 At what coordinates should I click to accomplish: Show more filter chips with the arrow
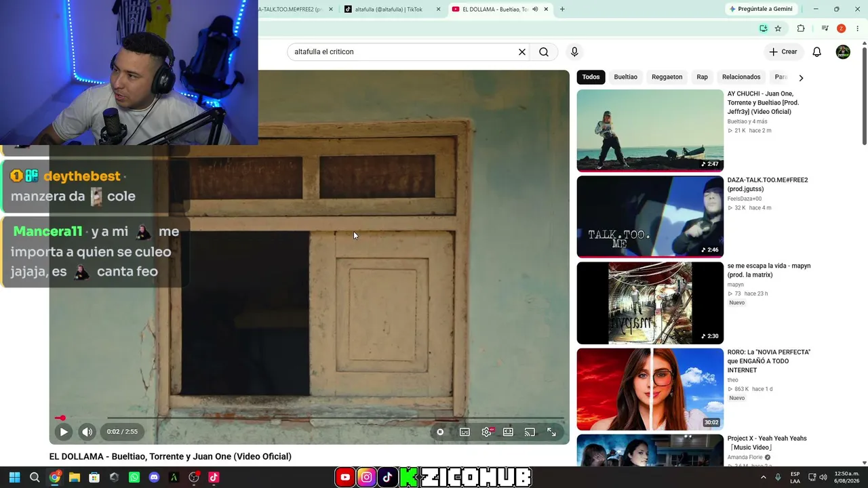click(x=801, y=78)
